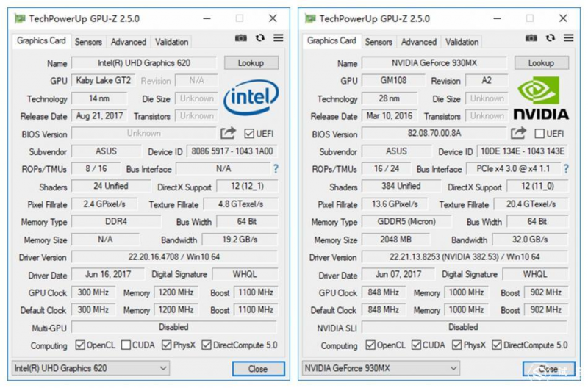Click Device ID value 10DE 134E - 1043 143E
This screenshot has height=388, width=588.
click(x=523, y=151)
